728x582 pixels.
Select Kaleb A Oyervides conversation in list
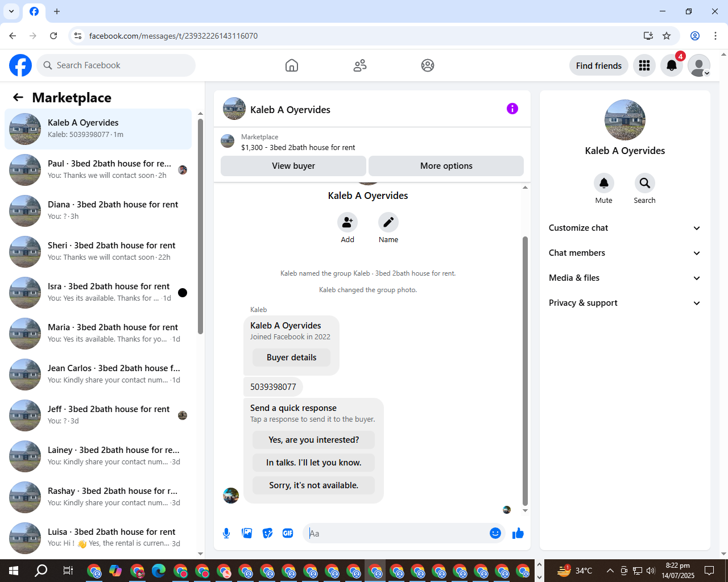click(x=98, y=129)
